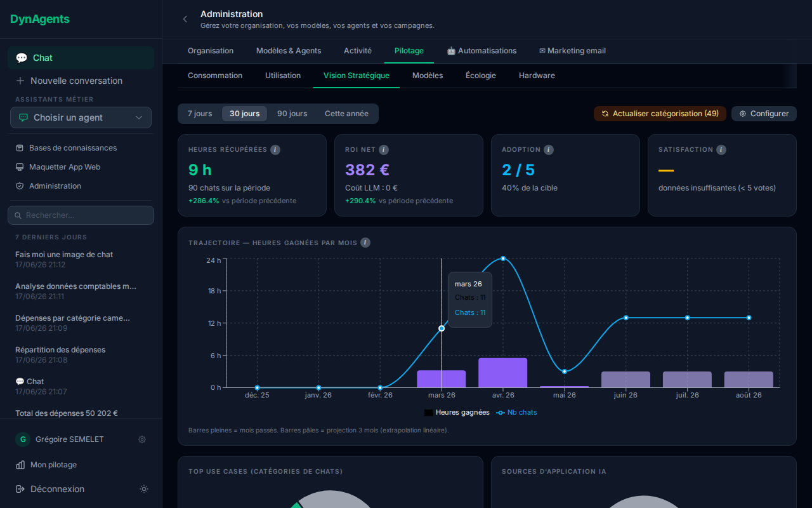812x508 pixels.
Task: Switch to the Utilisation sub-tab
Action: (x=283, y=76)
